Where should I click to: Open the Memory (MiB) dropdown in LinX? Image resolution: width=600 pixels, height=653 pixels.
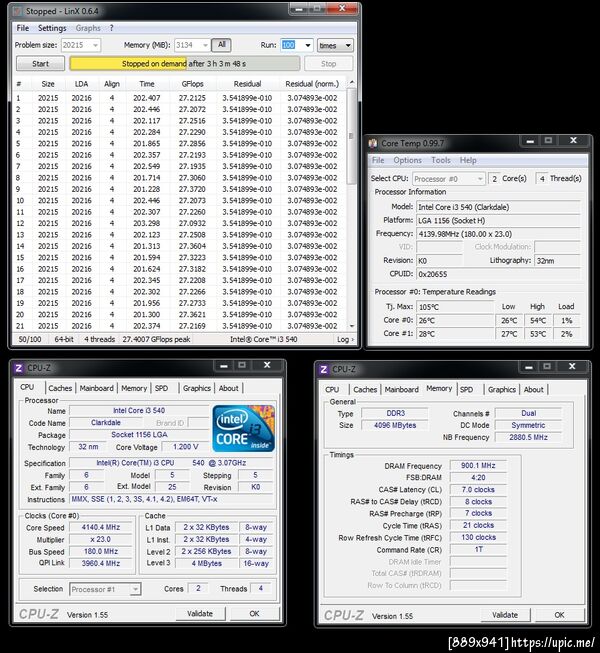205,45
